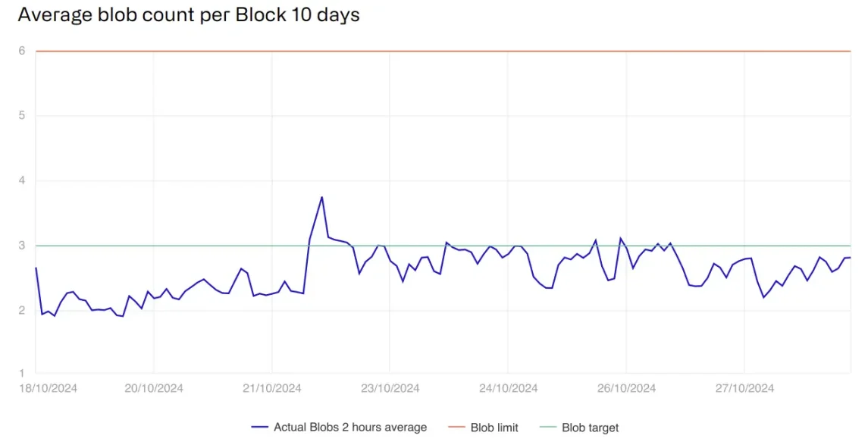Pick the 26/10/2024 x-axis date label
Screen dimensions: 868x445
626,388
